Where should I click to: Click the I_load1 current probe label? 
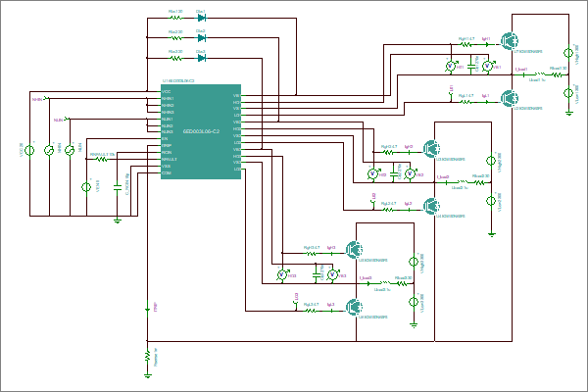521,70
